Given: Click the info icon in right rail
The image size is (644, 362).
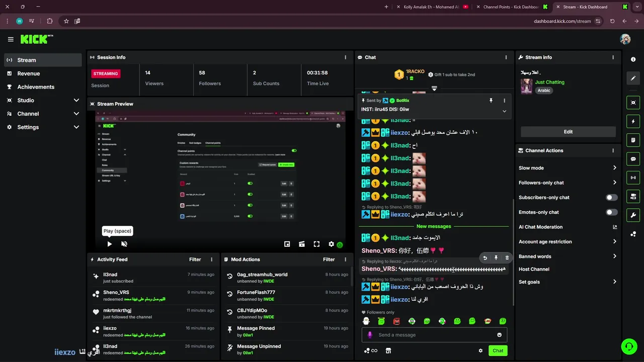Looking at the screenshot, I should point(633,59).
